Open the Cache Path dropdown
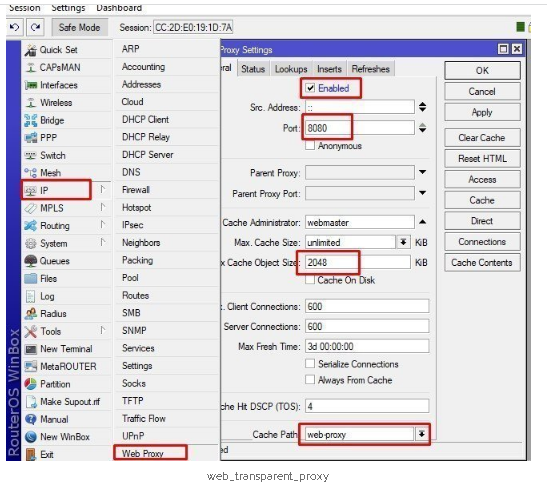Image resolution: width=547 pixels, height=492 pixels. [422, 434]
